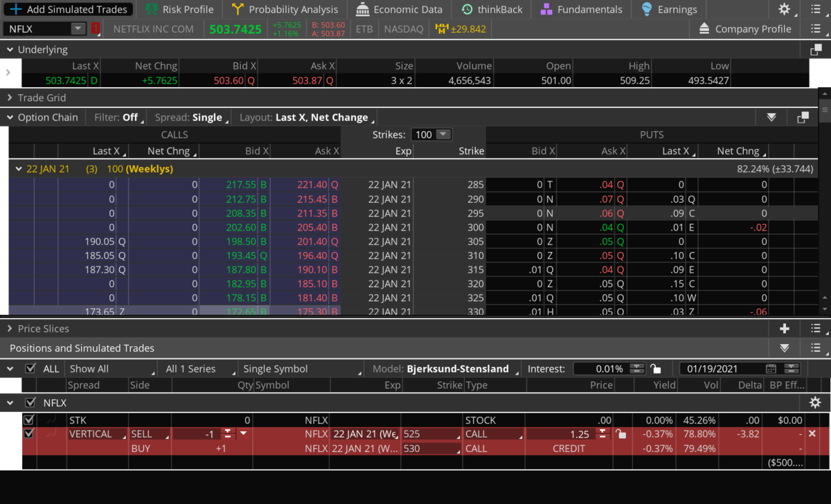831x504 pixels.
Task: Pop out Option Chain window icon
Action: coord(803,118)
